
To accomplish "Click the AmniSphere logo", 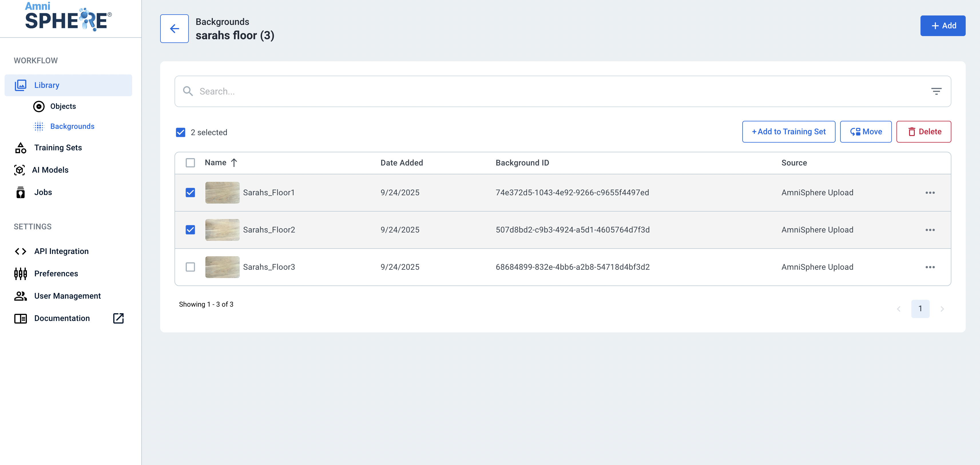I will click(x=68, y=17).
